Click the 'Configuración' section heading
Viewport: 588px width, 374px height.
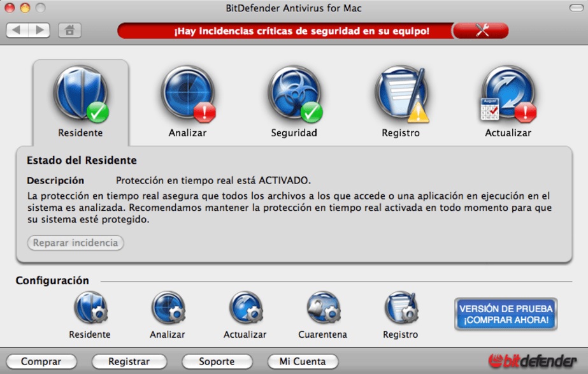tap(52, 280)
